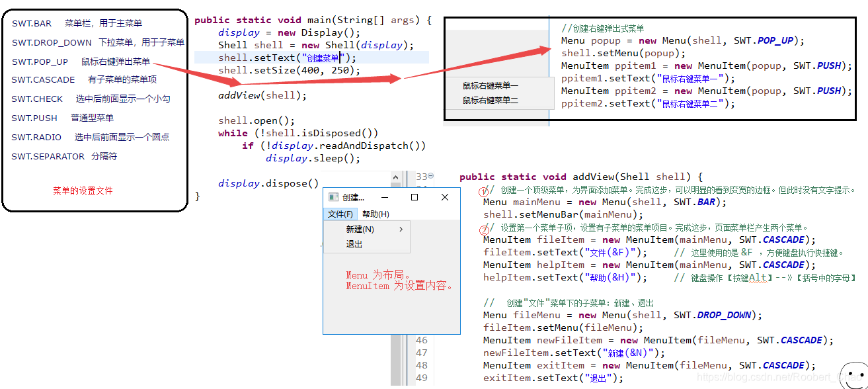Click the addView(shell); call in main
This screenshot has height=389, width=868.
(262, 95)
